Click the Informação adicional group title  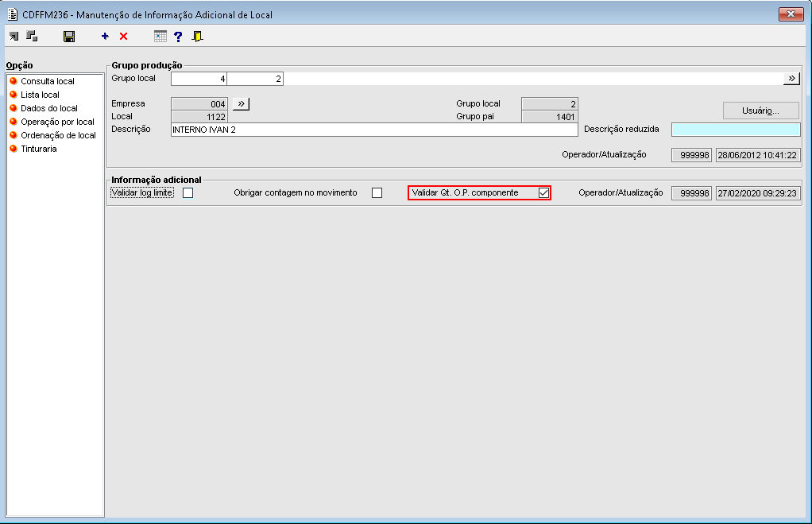click(157, 180)
